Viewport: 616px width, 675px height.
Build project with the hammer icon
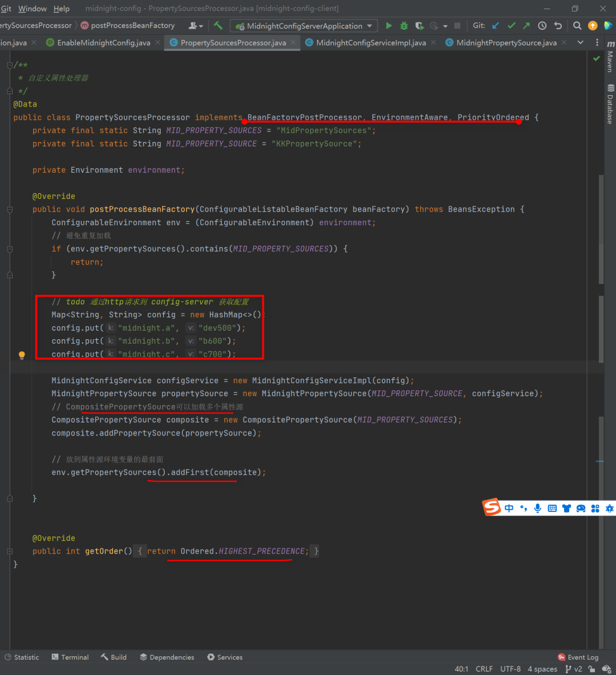click(x=218, y=26)
